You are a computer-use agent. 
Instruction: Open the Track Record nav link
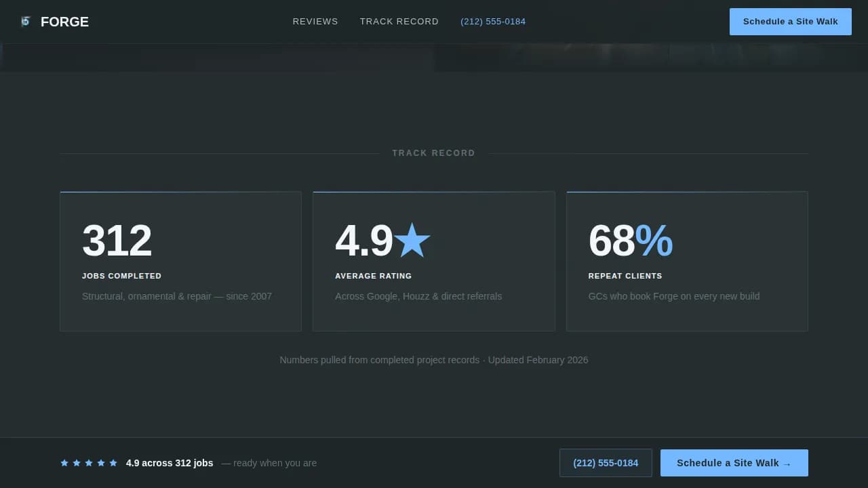click(x=399, y=22)
